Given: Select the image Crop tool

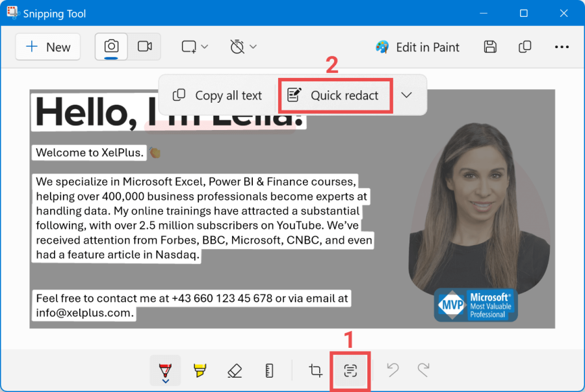Looking at the screenshot, I should pos(316,371).
